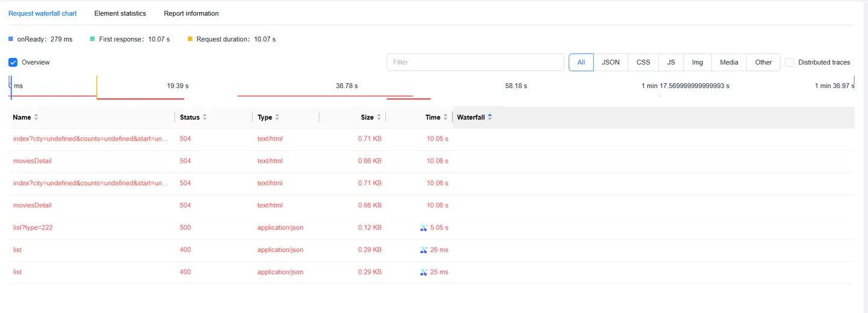Sort by Name column sort arrows
This screenshot has width=868, height=313.
[36, 118]
